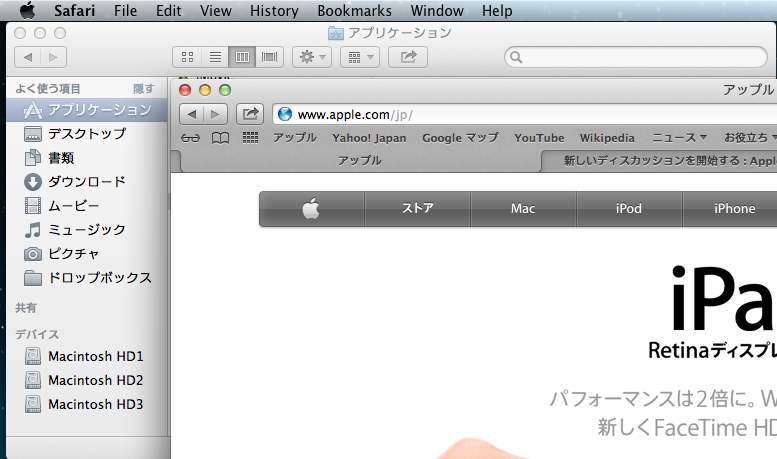777x459 pixels.
Task: Open the Help menu
Action: (497, 10)
